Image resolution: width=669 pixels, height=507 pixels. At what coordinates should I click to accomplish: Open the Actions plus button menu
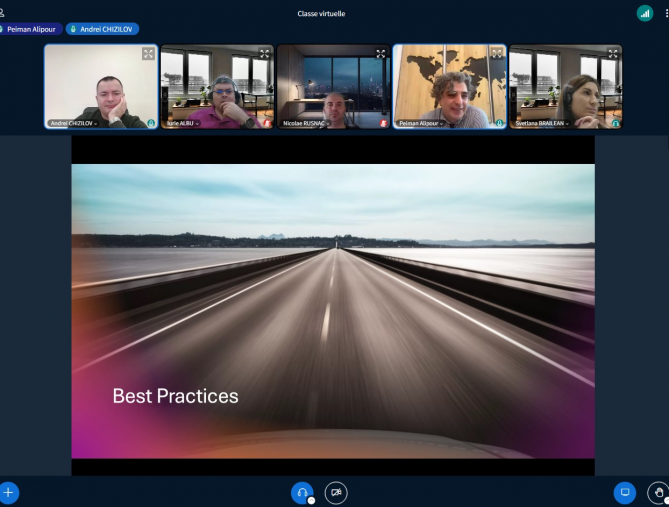click(8, 492)
